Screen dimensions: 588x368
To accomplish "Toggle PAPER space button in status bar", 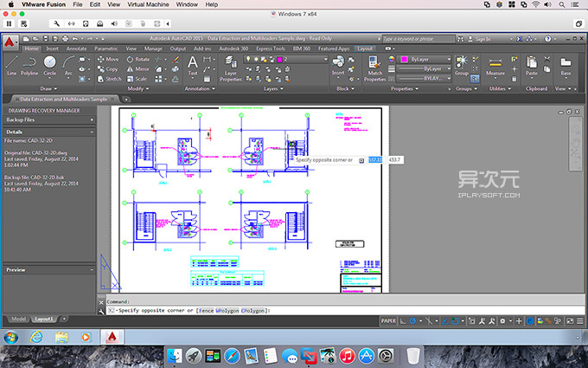I will tap(388, 321).
